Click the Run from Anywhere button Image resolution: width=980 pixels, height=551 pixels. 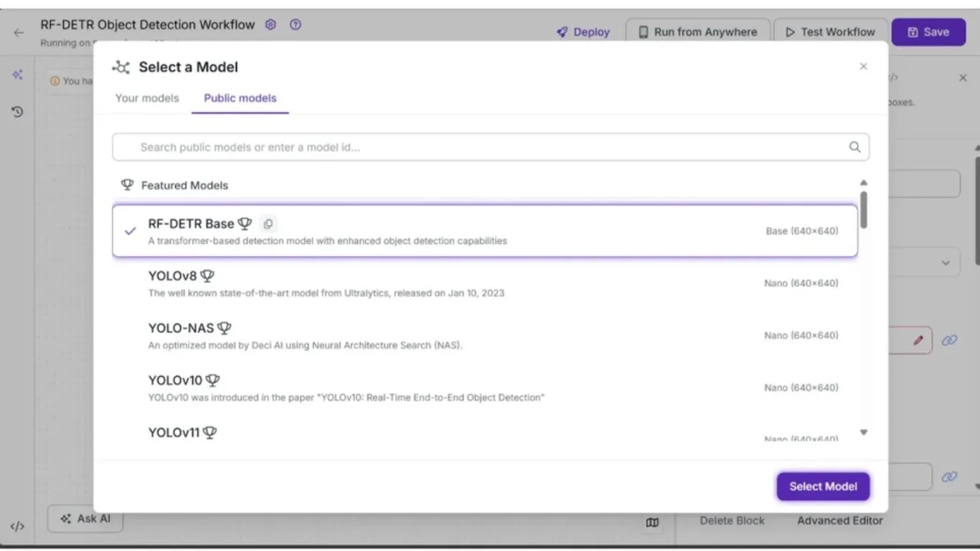click(697, 32)
